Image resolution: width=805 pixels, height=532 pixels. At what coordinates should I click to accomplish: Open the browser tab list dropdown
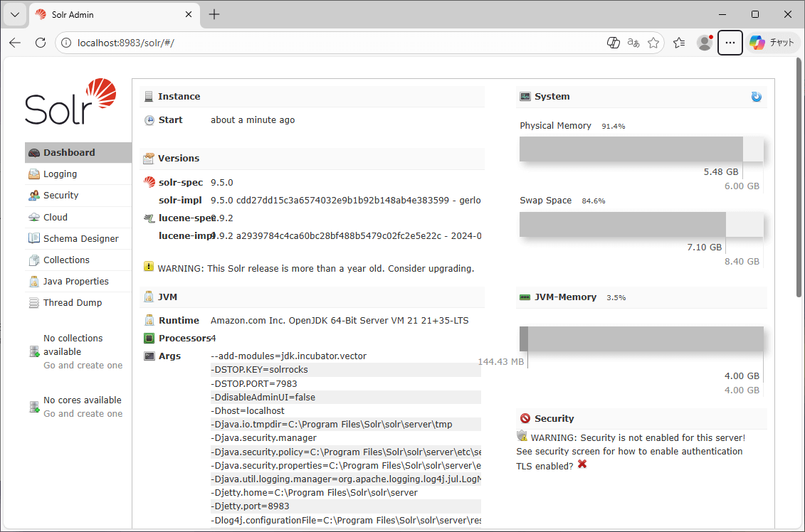pyautogui.click(x=15, y=14)
